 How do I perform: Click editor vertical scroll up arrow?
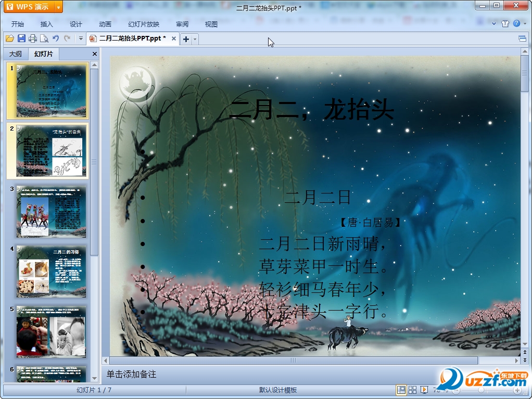pos(525,52)
